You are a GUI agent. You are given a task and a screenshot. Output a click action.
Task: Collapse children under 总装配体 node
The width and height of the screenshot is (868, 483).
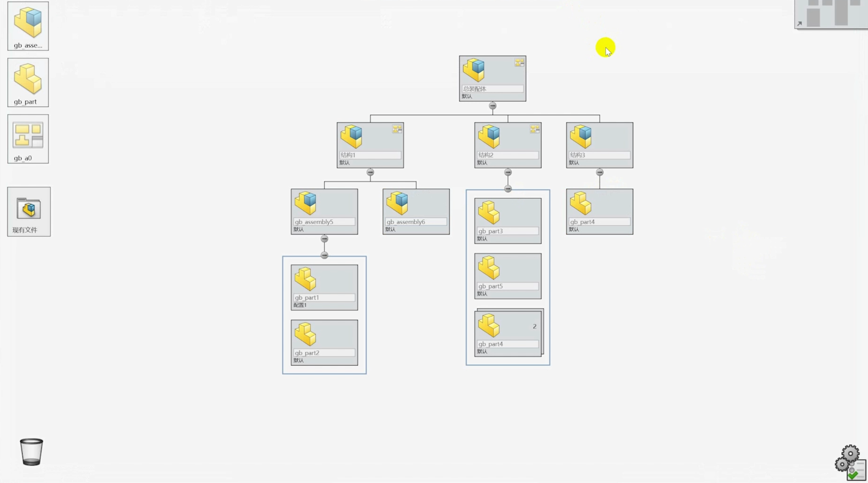(492, 106)
